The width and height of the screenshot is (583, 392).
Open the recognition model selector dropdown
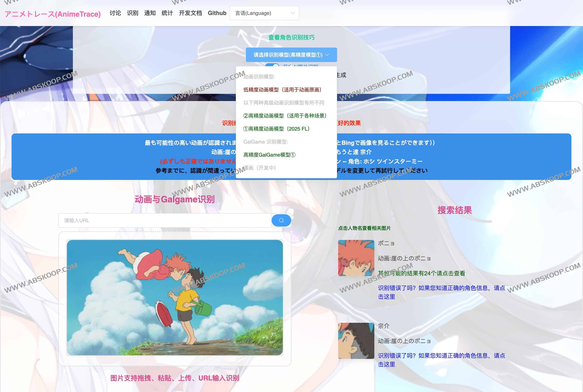click(291, 54)
